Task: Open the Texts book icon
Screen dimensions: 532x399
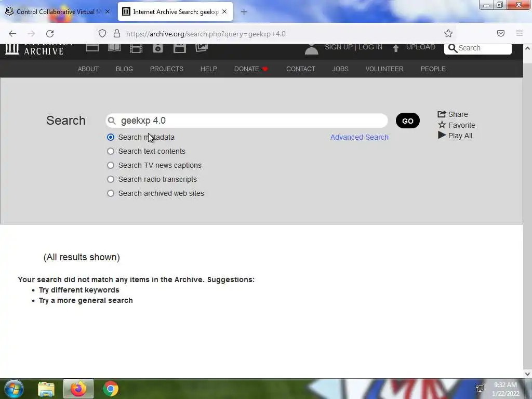Action: (x=114, y=47)
